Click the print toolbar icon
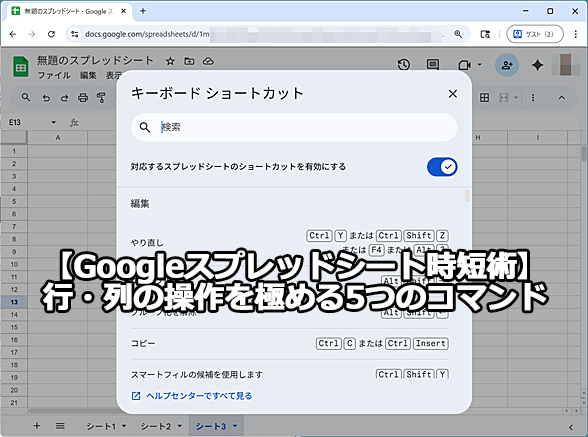 83,98
